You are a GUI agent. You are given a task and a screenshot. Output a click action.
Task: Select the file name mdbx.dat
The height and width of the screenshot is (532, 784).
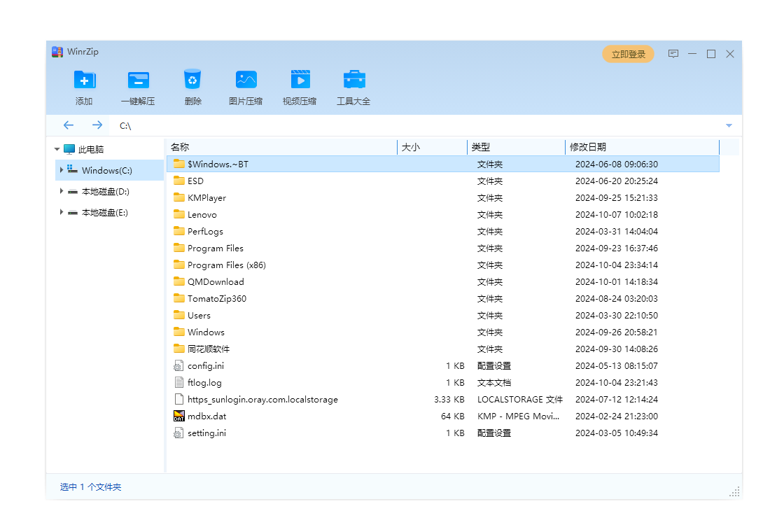206,416
